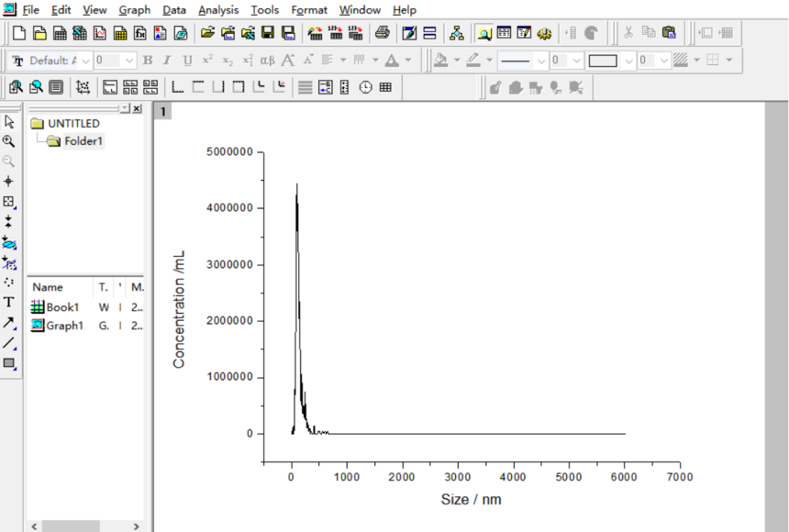Open the line style dropdown
The height and width of the screenshot is (532, 789).
(x=541, y=61)
